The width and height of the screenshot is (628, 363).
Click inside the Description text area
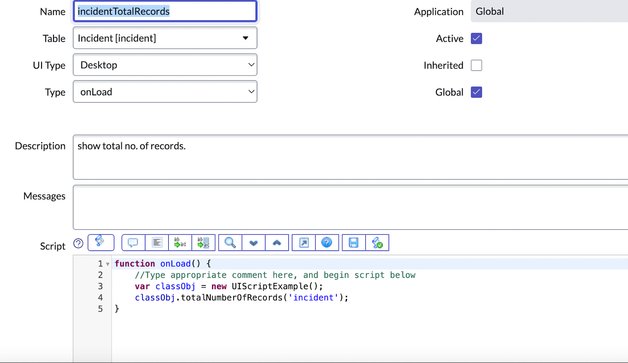350,157
